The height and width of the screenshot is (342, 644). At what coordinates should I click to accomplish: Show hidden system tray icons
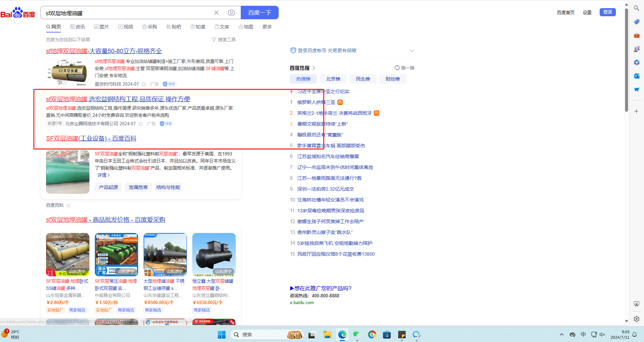pyautogui.click(x=562, y=335)
